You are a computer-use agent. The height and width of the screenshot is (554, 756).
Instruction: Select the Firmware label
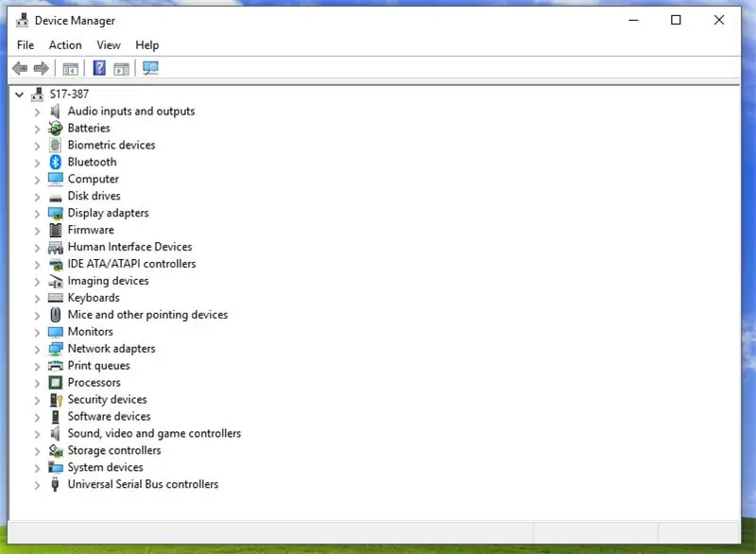point(91,230)
